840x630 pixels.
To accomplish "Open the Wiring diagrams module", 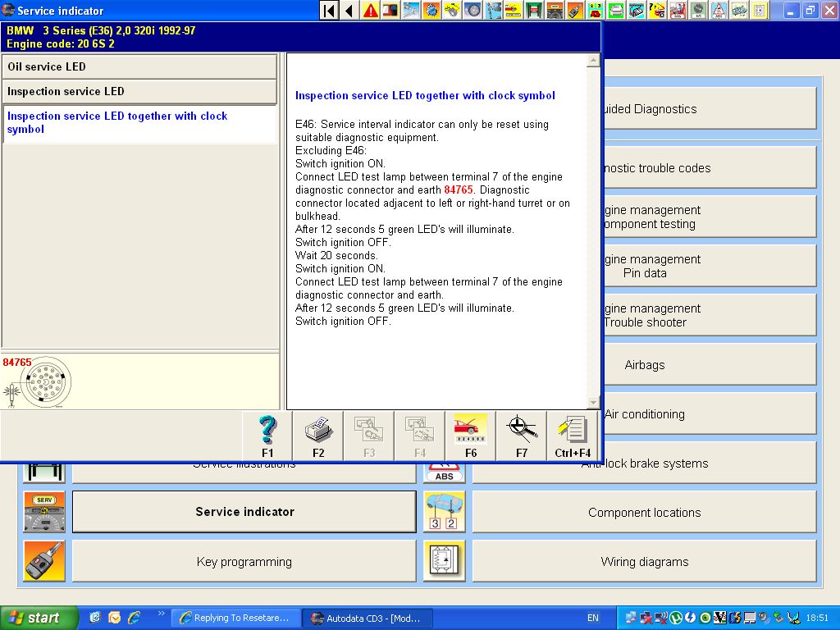I will pyautogui.click(x=644, y=561).
